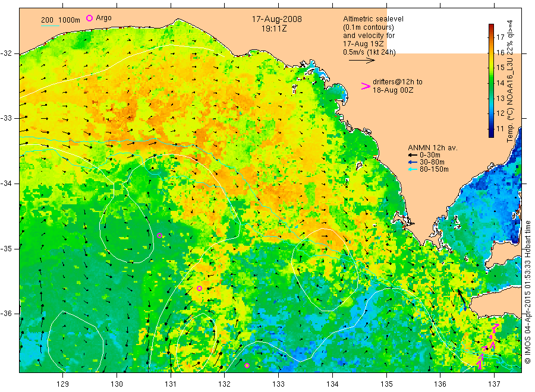Click the IMOS copyright timestamp text
The height and width of the screenshot is (392, 535).
pyautogui.click(x=527, y=292)
